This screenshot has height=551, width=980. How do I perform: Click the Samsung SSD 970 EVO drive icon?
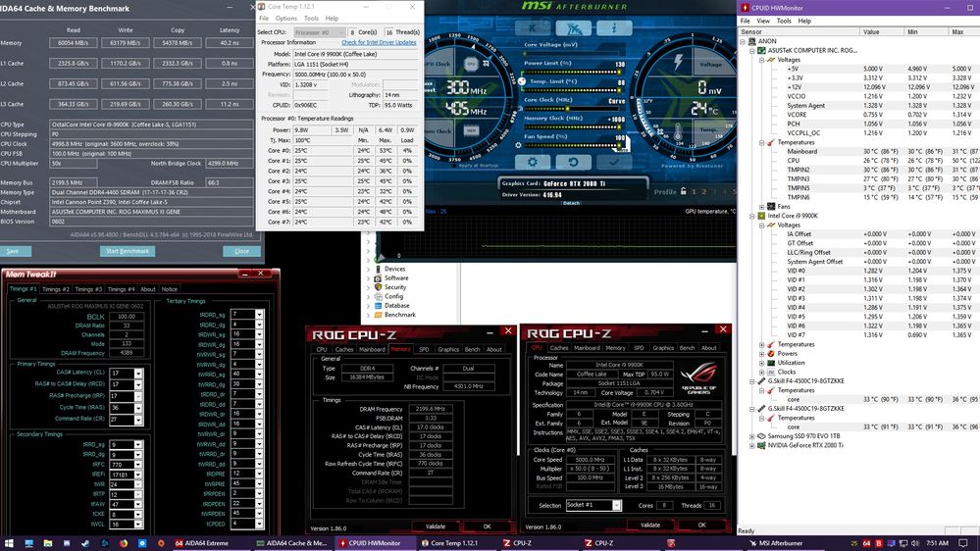tap(761, 436)
